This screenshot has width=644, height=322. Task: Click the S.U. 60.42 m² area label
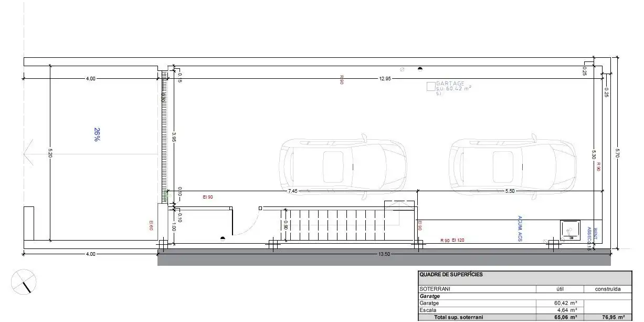point(453,89)
